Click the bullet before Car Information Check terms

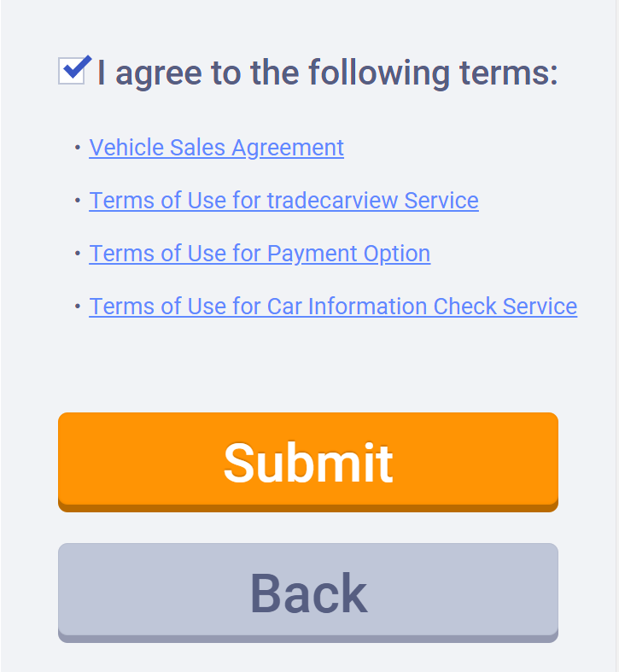pyautogui.click(x=78, y=307)
